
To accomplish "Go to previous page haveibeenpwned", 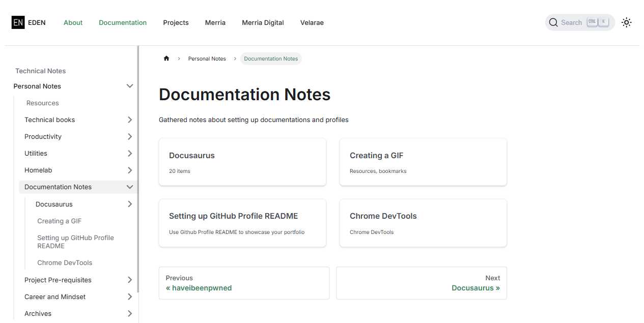I will (244, 283).
